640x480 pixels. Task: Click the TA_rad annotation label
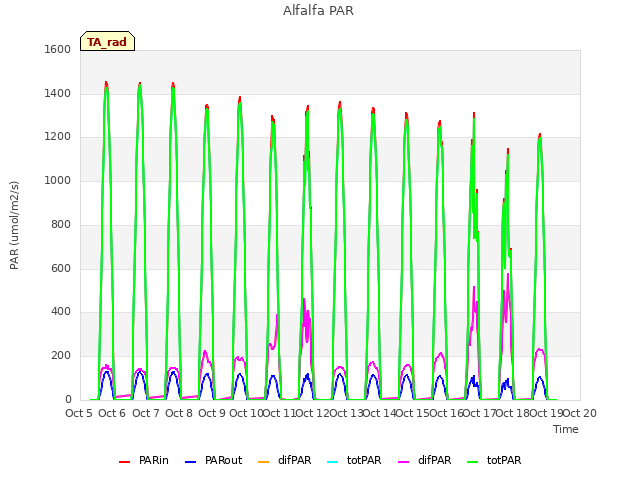tap(107, 41)
